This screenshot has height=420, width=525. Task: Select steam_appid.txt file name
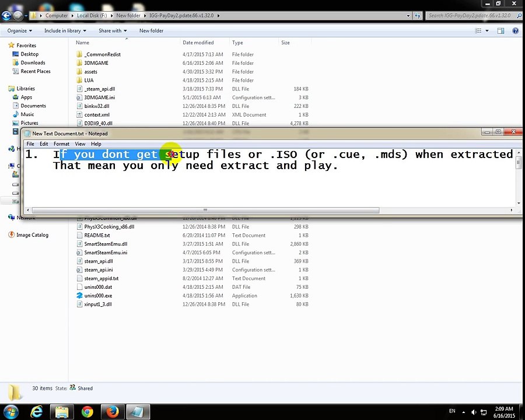tap(101, 278)
